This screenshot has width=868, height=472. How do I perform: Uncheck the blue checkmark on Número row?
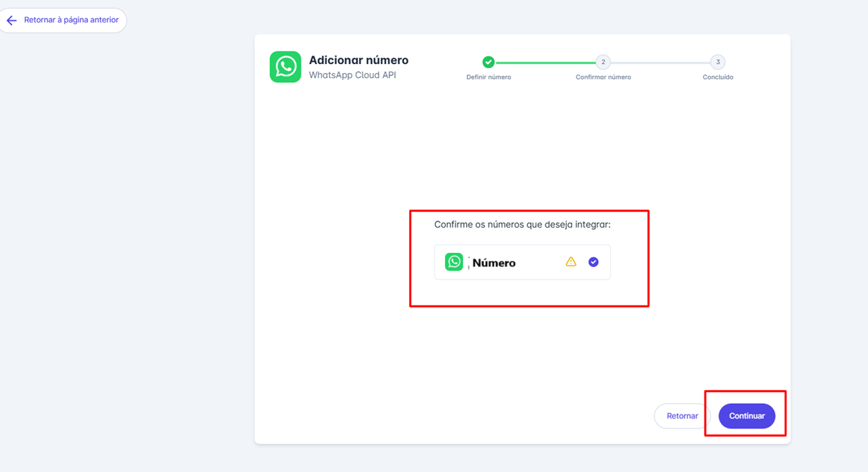point(593,262)
